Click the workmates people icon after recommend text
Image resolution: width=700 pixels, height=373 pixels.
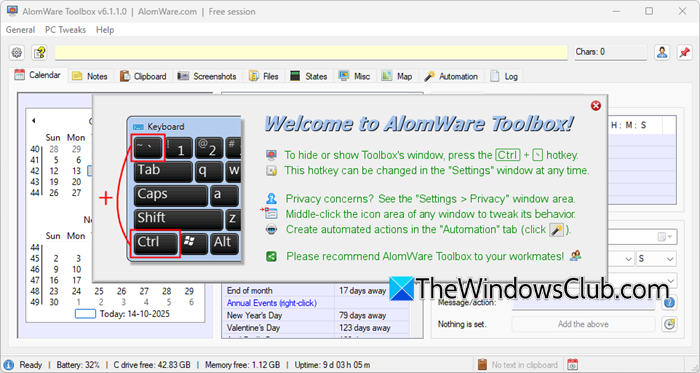coord(575,256)
